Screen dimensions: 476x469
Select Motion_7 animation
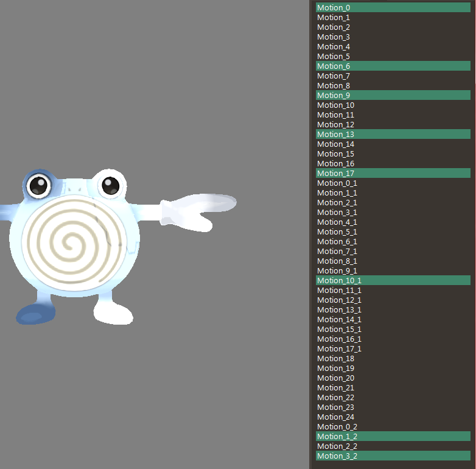(x=393, y=76)
